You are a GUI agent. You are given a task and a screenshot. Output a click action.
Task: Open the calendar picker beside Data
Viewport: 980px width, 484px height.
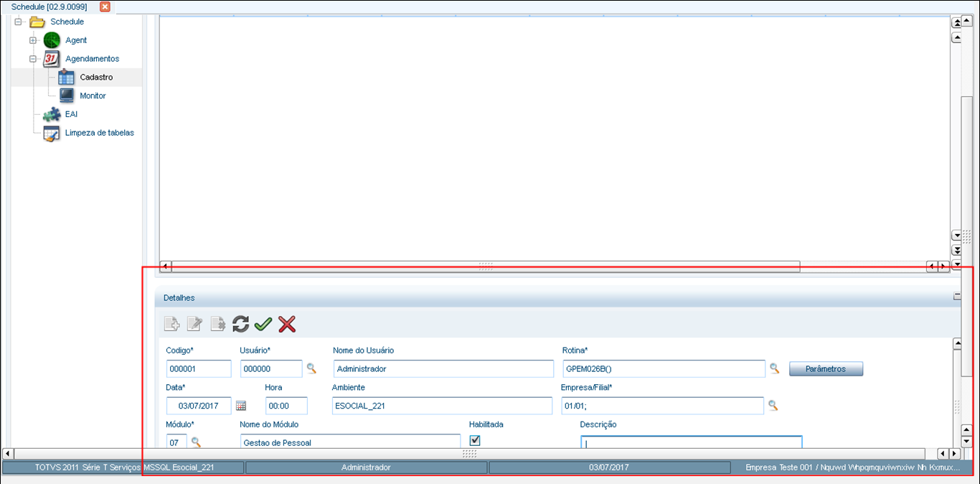pyautogui.click(x=241, y=406)
